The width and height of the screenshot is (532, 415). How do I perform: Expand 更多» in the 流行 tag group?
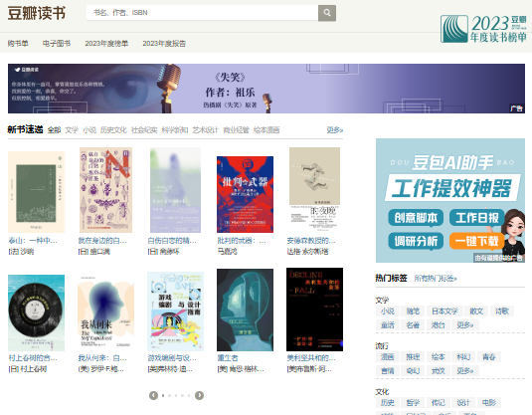(x=465, y=371)
